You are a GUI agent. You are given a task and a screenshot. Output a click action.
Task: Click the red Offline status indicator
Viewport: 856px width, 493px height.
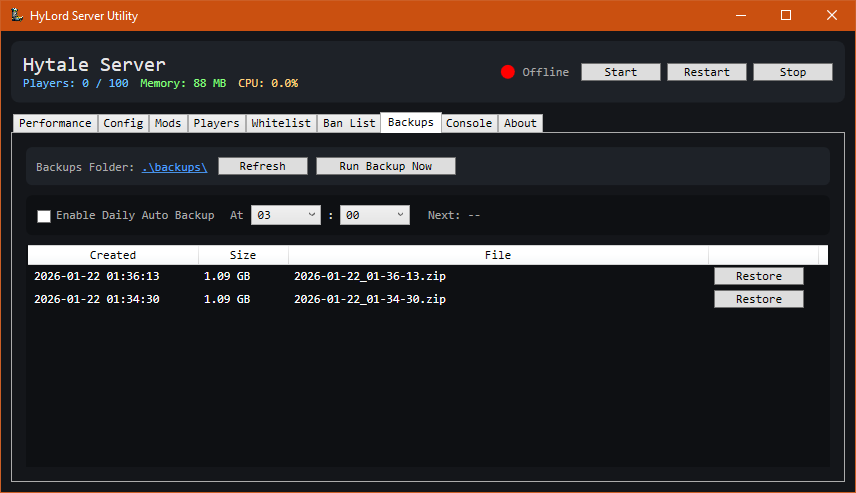[508, 72]
